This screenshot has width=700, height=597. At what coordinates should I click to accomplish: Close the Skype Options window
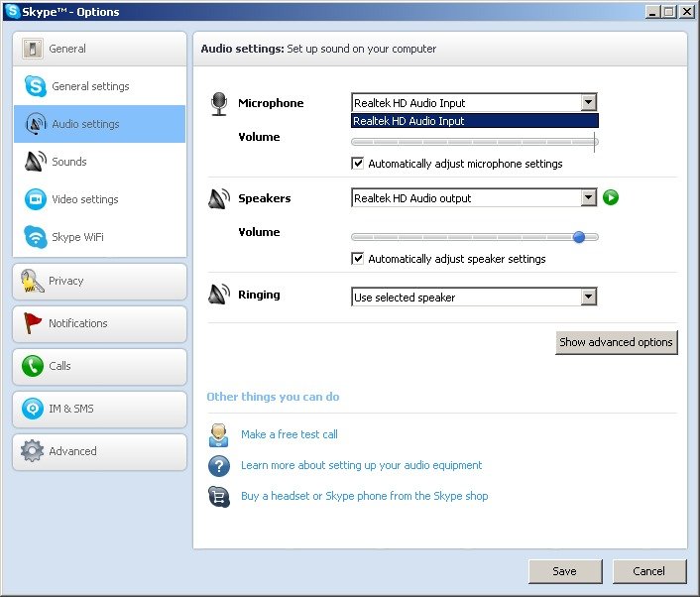(686, 12)
